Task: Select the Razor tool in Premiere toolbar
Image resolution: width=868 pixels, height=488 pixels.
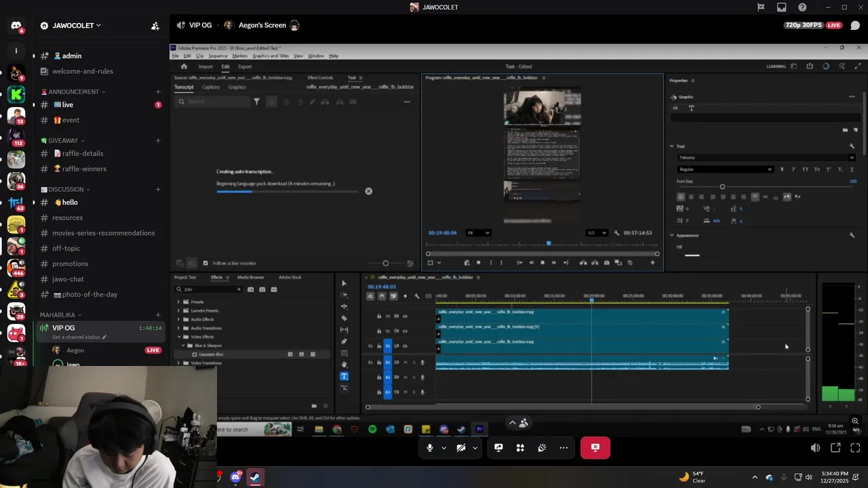Action: (344, 318)
